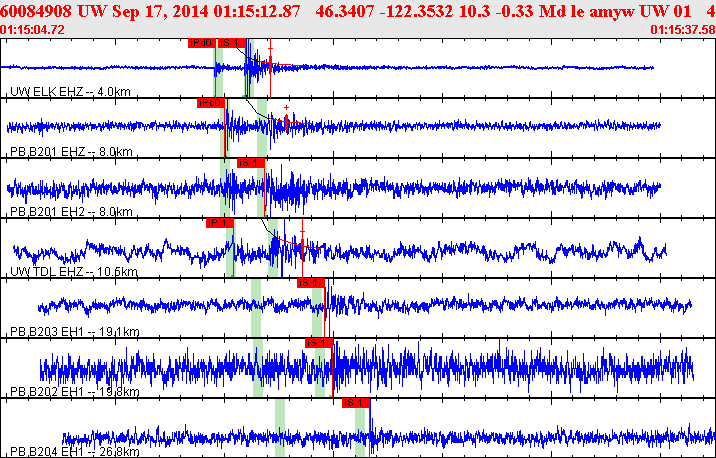Viewport: 716px width, 458px height.
Task: Select the iS 1 pick flag on B201 EH2
Action: tap(251, 163)
